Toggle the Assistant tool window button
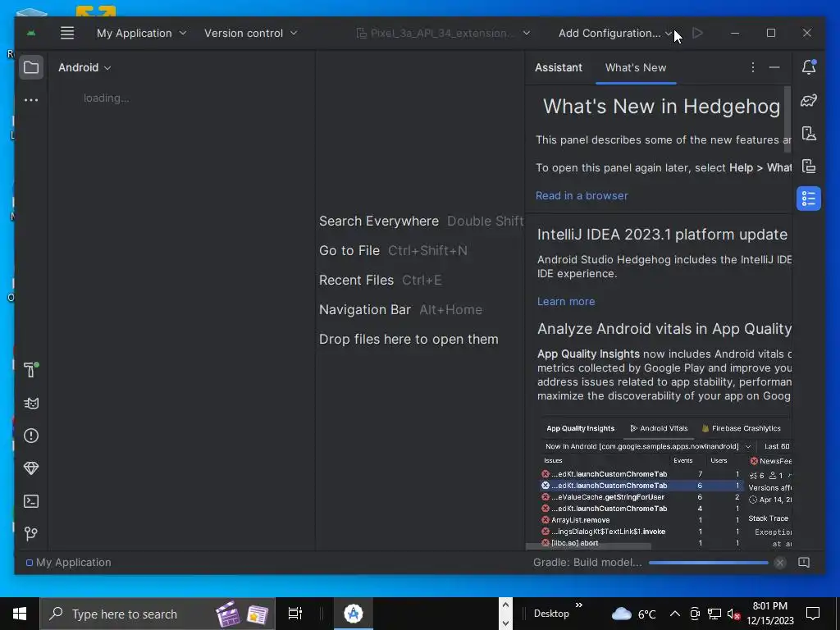The image size is (840, 630). coord(809,199)
